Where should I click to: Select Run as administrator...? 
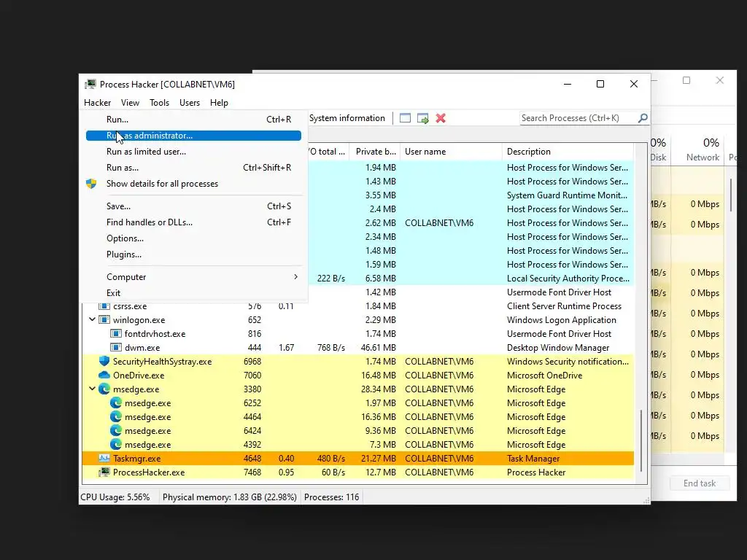[193, 136]
